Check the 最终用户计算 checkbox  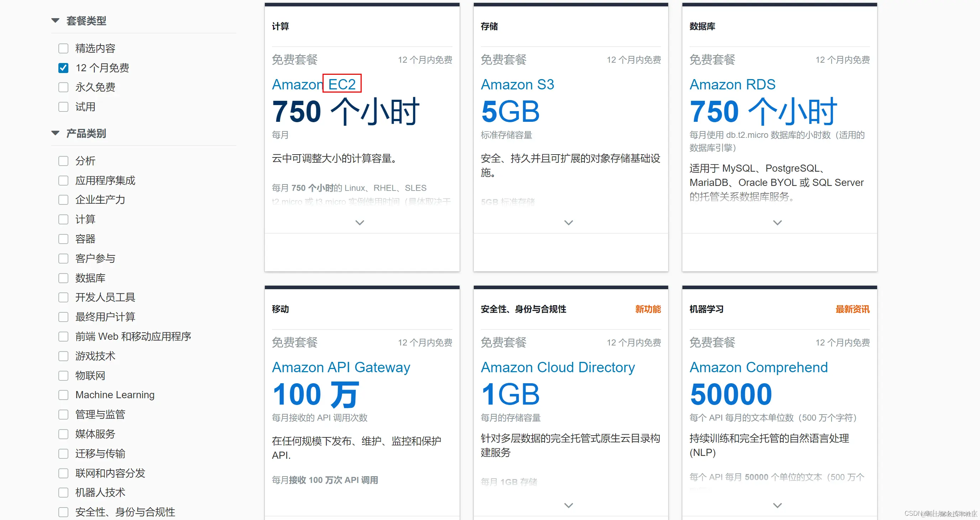(x=63, y=317)
